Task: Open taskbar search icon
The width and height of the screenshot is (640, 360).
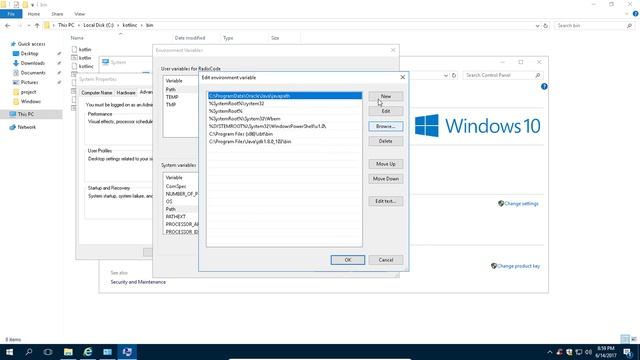Action: point(29,352)
